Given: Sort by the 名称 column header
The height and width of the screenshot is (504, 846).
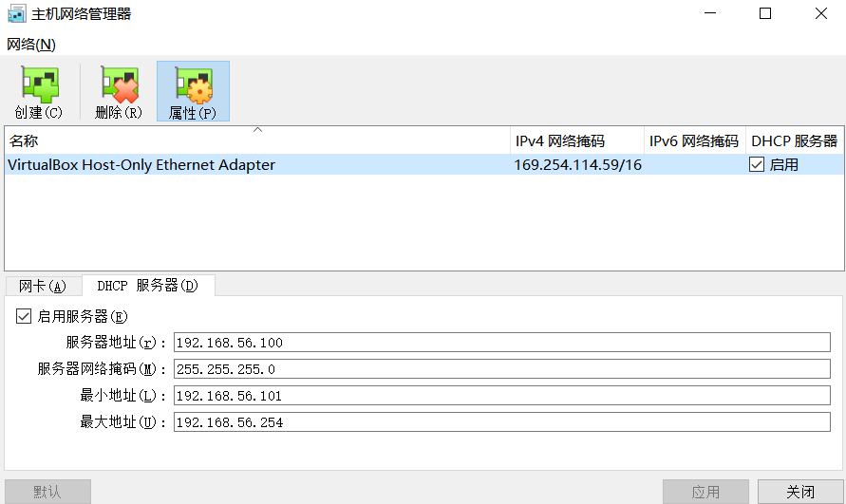Looking at the screenshot, I should click(257, 140).
